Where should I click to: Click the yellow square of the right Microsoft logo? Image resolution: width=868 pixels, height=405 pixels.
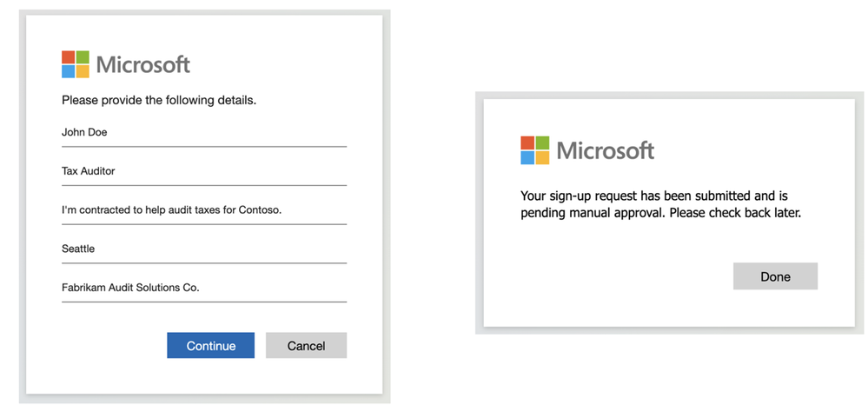tap(542, 157)
